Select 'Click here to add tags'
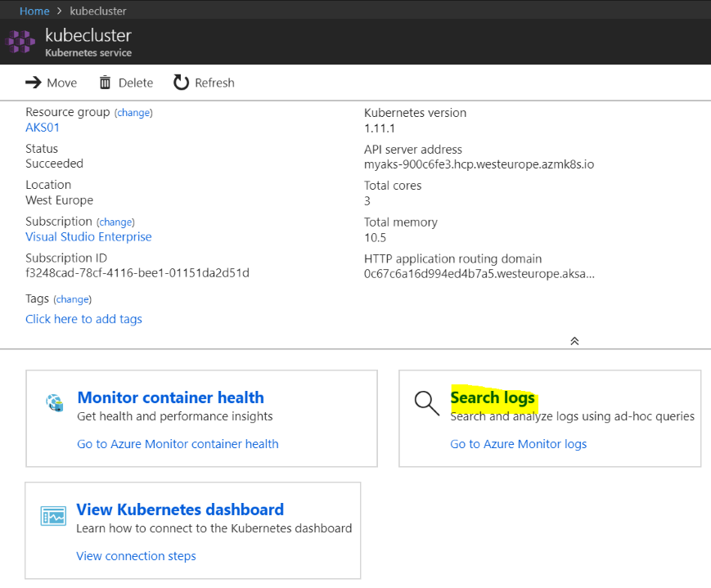This screenshot has height=588, width=711. pyautogui.click(x=83, y=319)
